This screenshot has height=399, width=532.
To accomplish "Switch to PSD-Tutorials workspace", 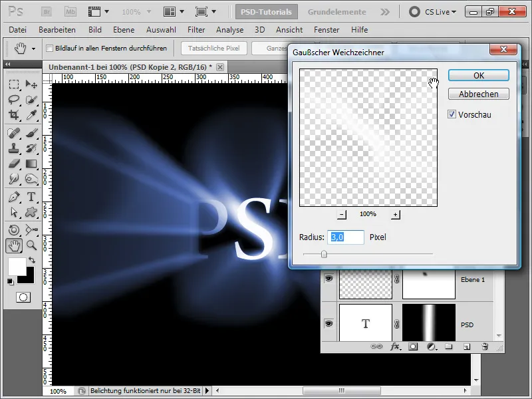I will coord(267,12).
